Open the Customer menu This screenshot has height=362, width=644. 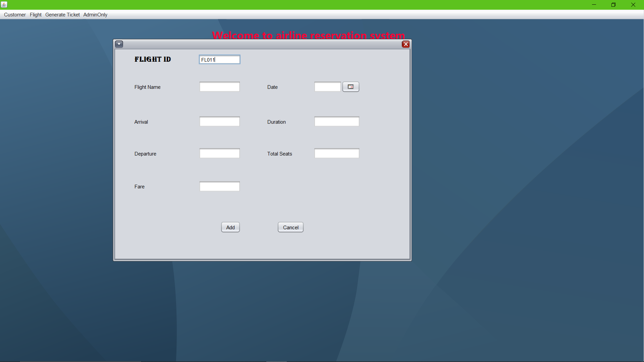[15, 15]
